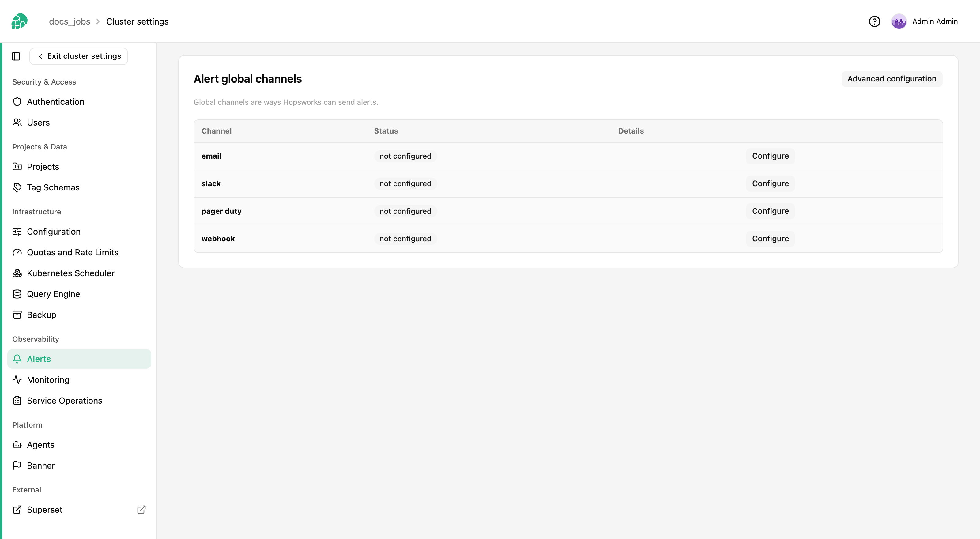Screen dimensions: 980x539
Task: Click the Channel column header
Action: click(x=217, y=131)
